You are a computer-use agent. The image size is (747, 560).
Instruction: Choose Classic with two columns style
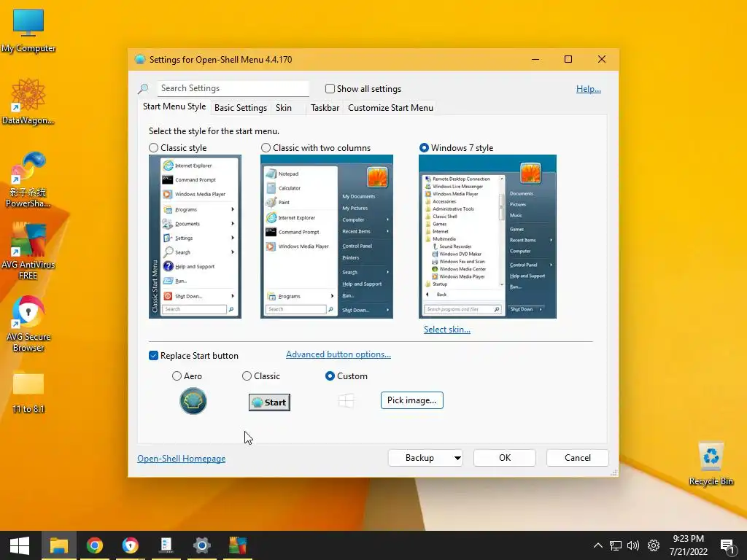(x=266, y=148)
